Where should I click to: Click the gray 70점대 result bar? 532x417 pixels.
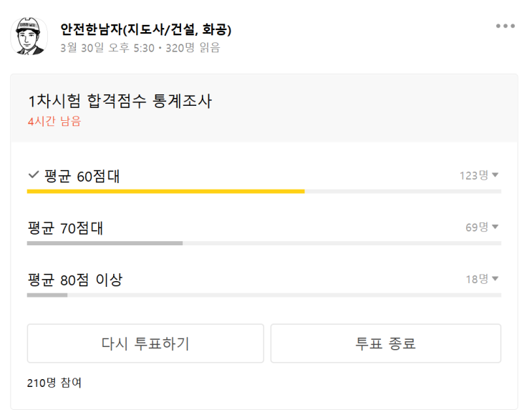105,243
